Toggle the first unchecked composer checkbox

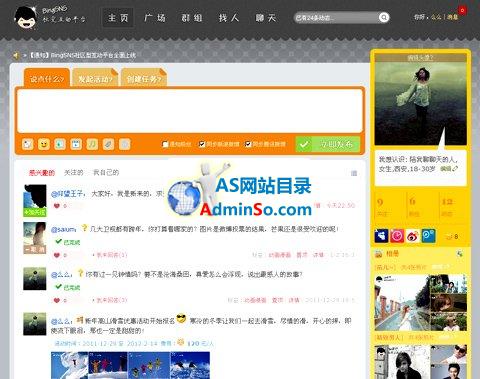pos(165,144)
